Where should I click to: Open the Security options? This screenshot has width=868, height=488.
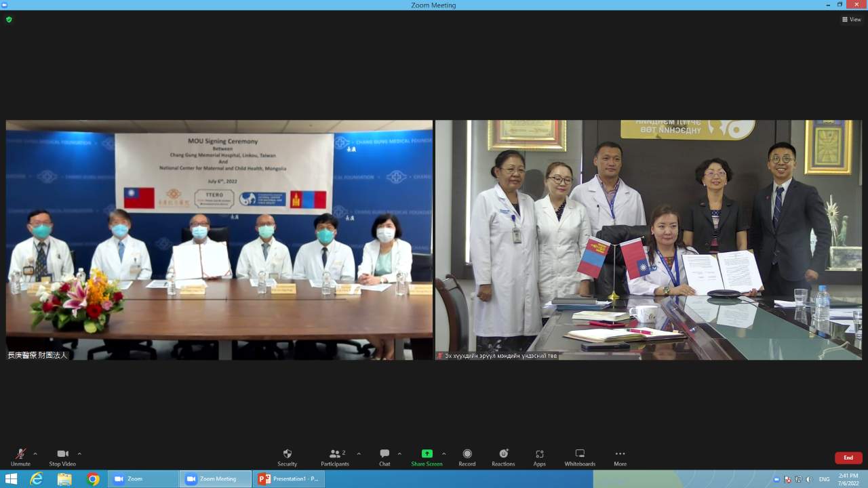287,457
